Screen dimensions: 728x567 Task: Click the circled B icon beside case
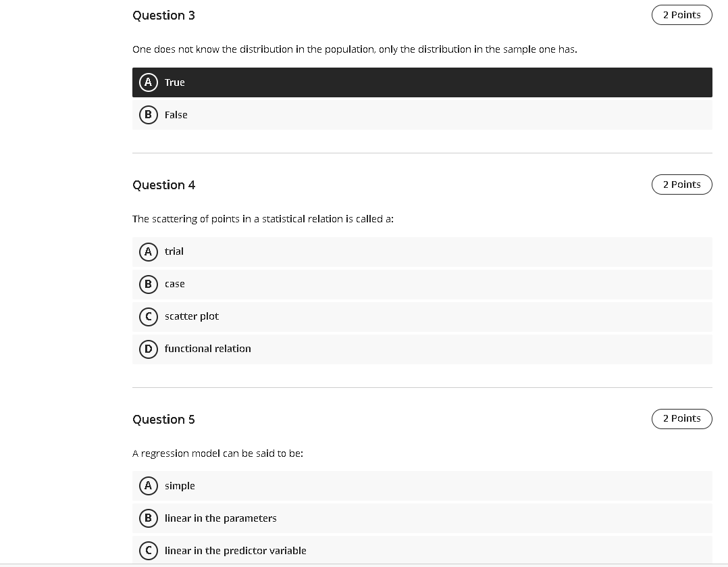tap(149, 284)
